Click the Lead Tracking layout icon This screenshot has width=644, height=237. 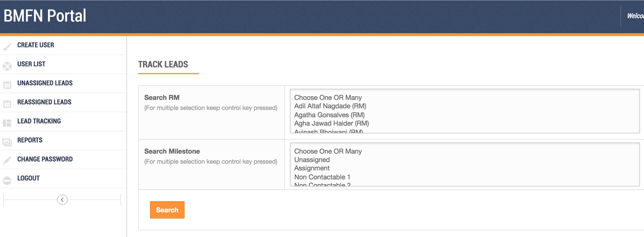coord(7,123)
